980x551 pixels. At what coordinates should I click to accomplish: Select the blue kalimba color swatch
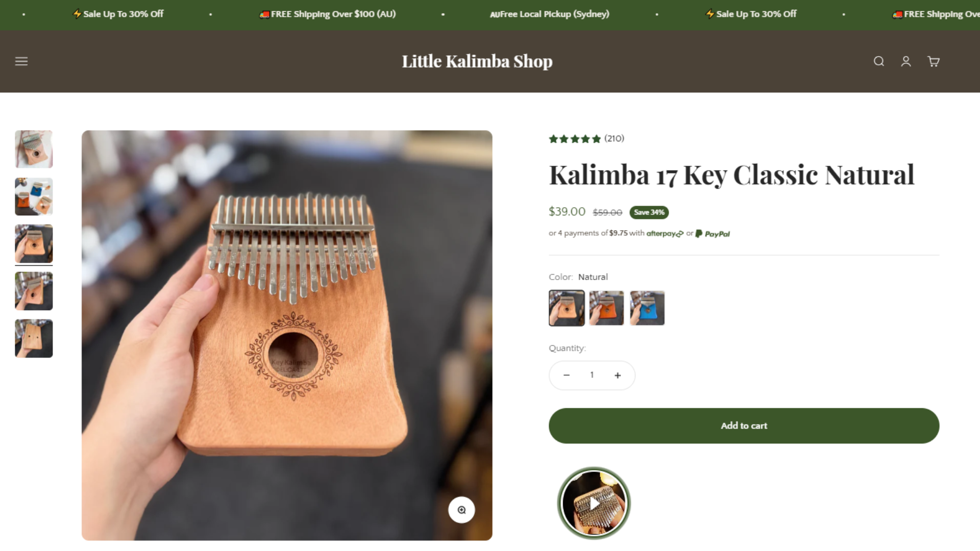(647, 308)
